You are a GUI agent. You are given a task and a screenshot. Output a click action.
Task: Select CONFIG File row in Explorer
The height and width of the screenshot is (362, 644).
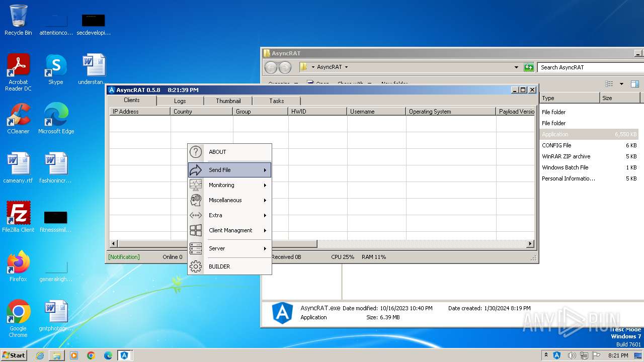pos(589,145)
